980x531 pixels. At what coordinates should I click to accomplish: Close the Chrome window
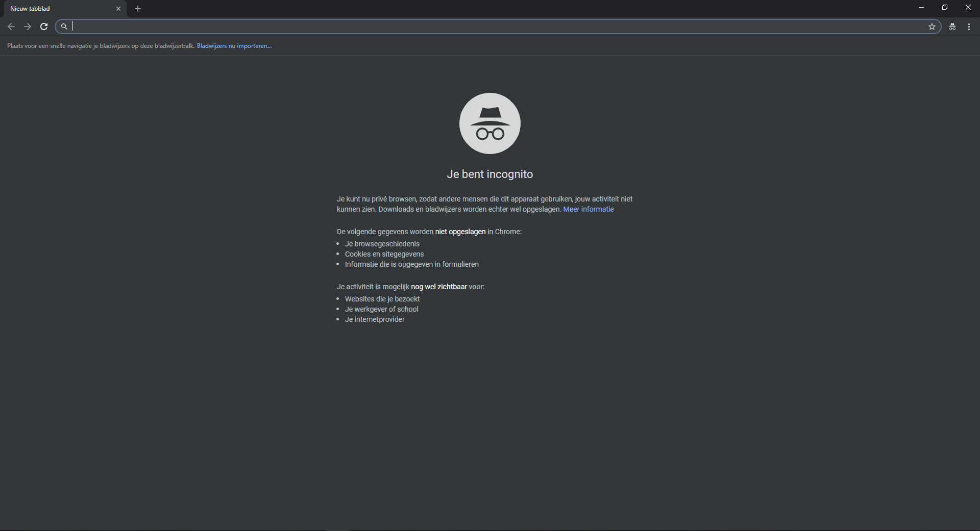click(968, 8)
